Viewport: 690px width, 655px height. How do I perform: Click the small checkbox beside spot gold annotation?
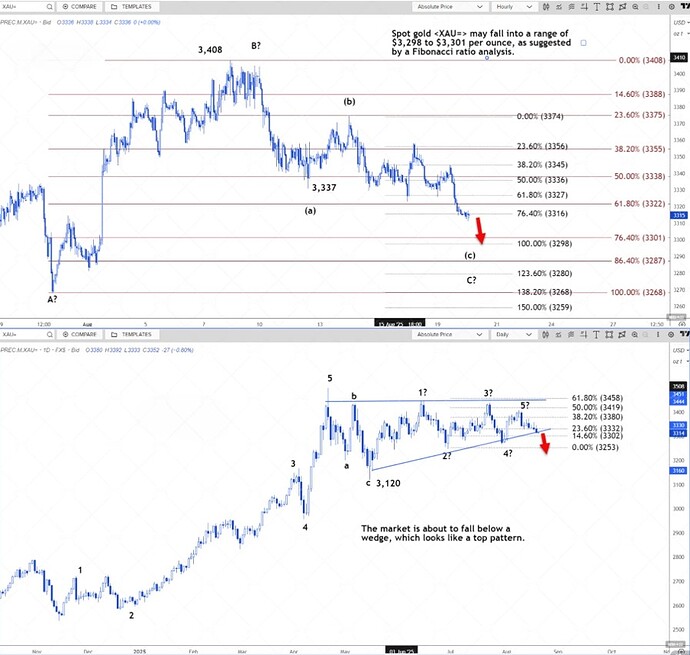tap(584, 43)
